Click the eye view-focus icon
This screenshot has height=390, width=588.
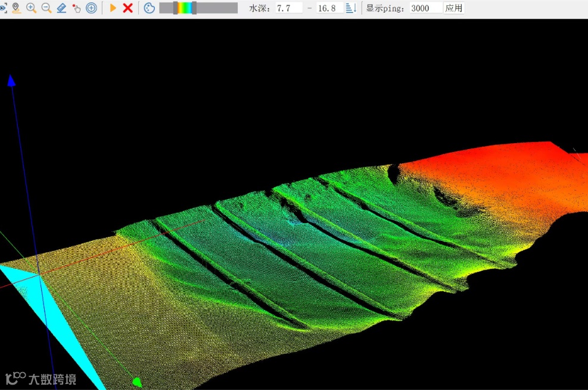tap(2, 8)
